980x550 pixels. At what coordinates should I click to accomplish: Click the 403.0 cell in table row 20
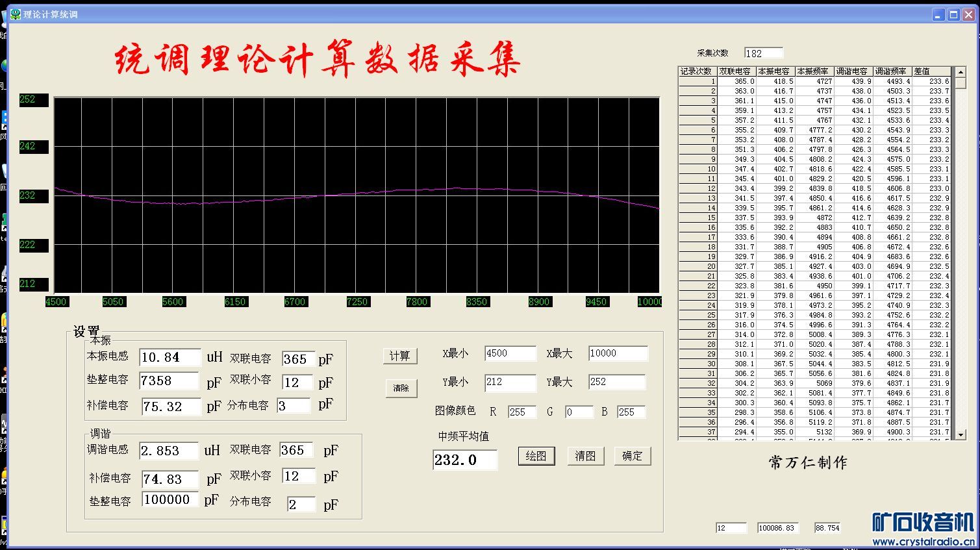[853, 266]
